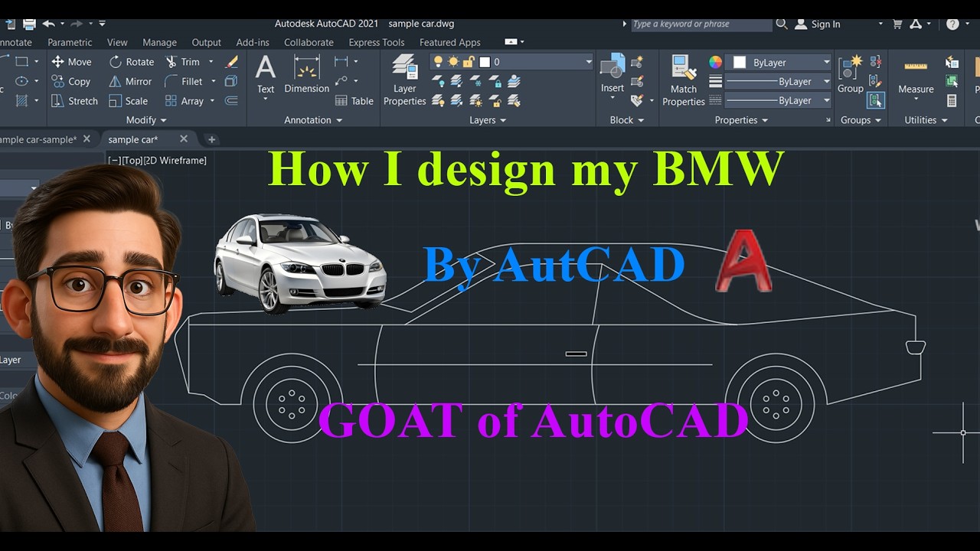Image resolution: width=980 pixels, height=551 pixels.
Task: Click the Offset tool icon
Action: coord(231,100)
